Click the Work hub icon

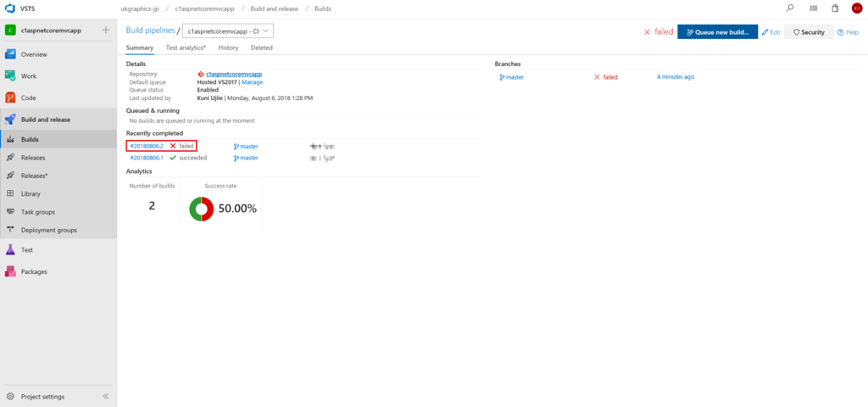10,75
